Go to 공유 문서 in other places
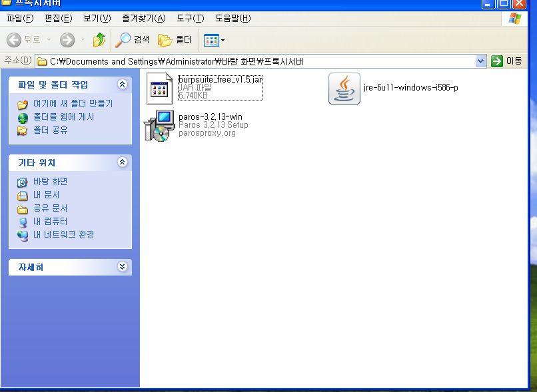537x392 pixels. point(51,208)
